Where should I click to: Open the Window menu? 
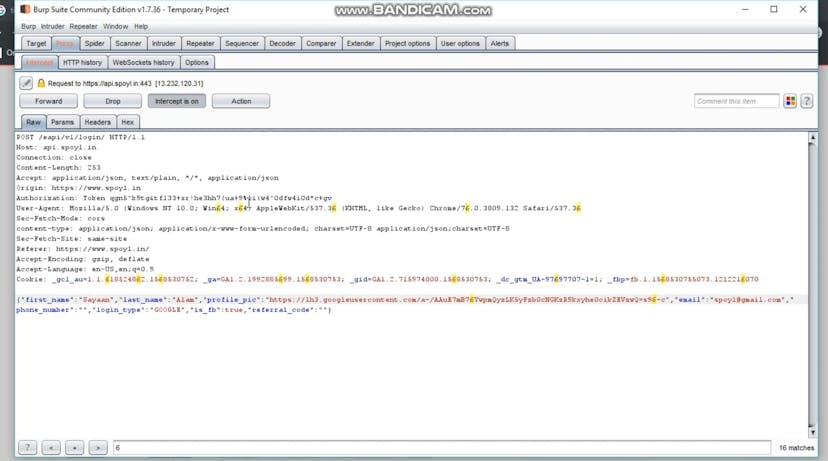click(116, 26)
